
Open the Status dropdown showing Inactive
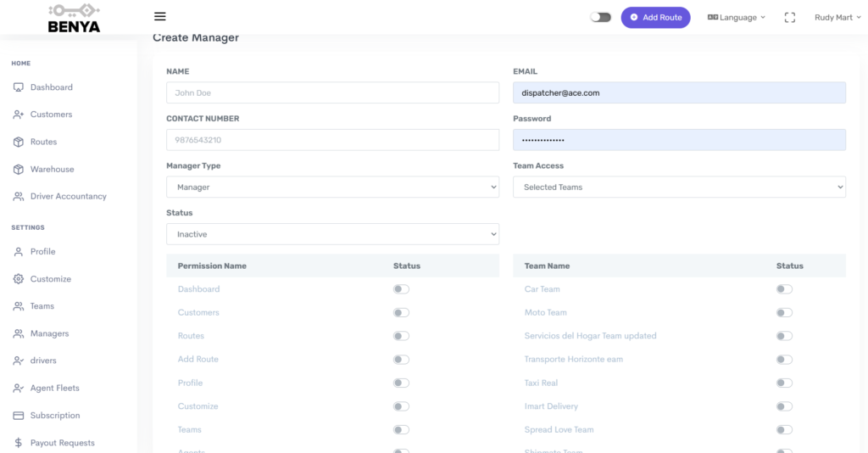pyautogui.click(x=332, y=234)
